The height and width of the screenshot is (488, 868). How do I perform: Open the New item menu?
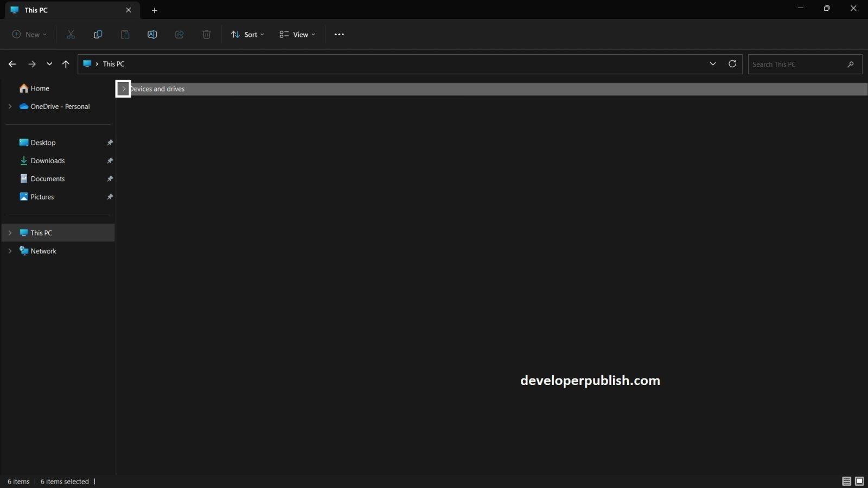click(28, 34)
